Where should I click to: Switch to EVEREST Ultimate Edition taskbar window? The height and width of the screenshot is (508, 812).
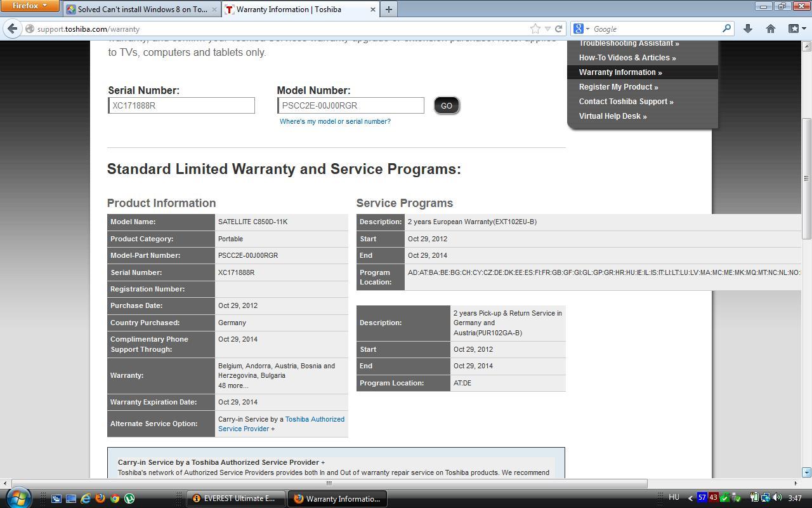pos(235,498)
